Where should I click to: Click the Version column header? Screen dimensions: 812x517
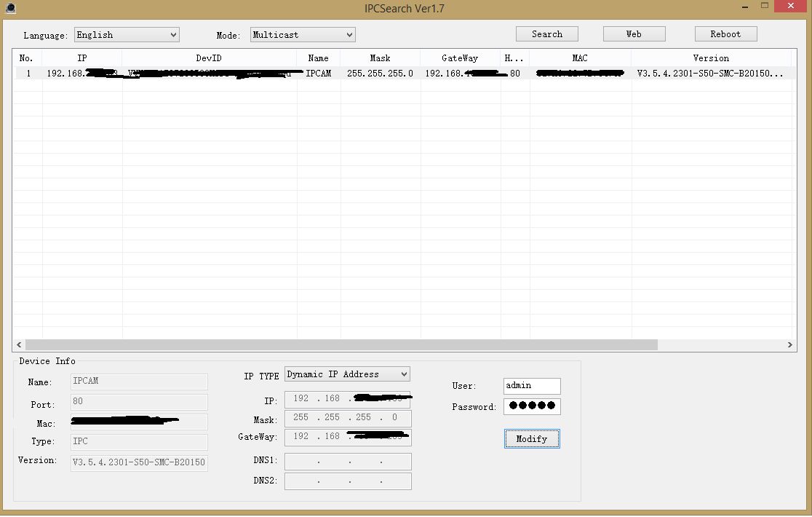(x=710, y=58)
